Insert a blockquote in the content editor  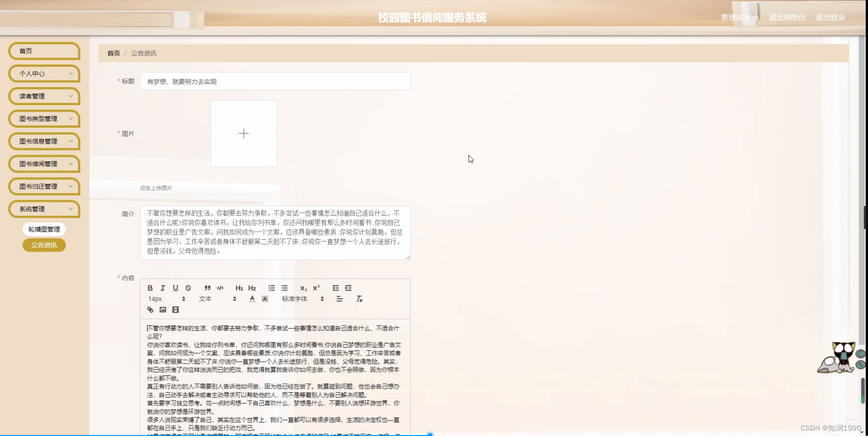(x=207, y=288)
